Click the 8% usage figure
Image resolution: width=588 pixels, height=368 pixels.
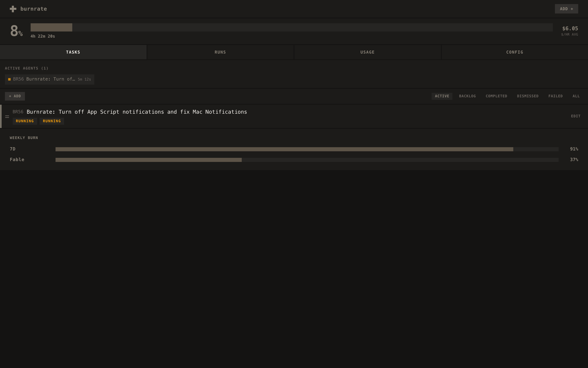[x=17, y=31]
